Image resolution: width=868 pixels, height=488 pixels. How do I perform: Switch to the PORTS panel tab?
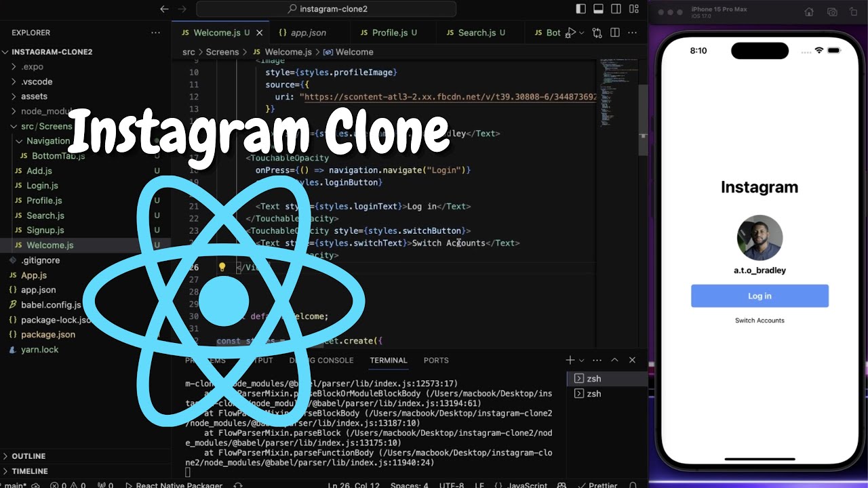point(436,361)
